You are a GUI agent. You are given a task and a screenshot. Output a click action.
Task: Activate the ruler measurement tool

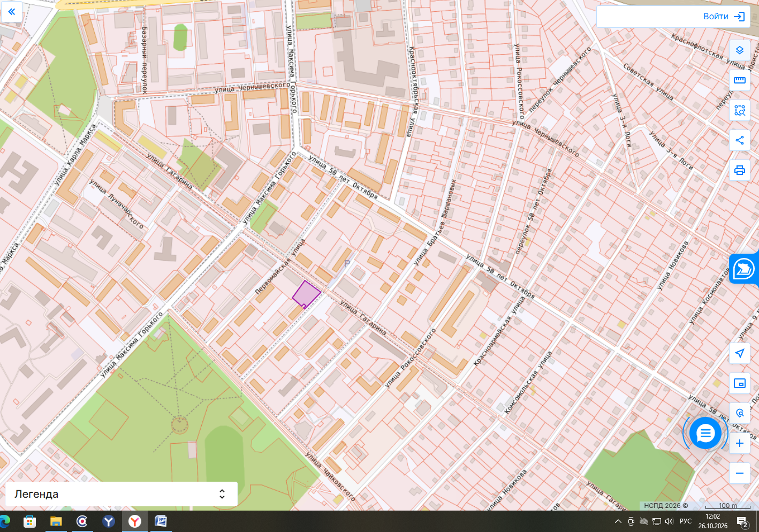740,80
